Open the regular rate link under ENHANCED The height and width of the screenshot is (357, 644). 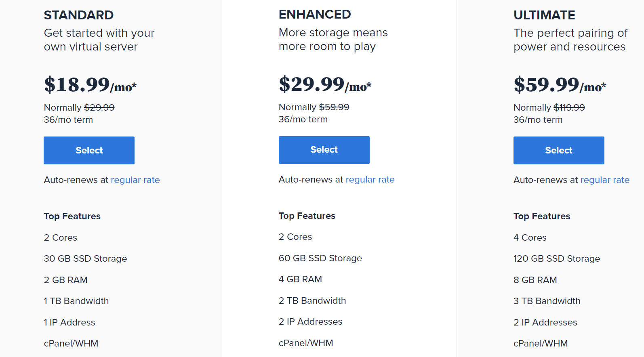(x=370, y=179)
